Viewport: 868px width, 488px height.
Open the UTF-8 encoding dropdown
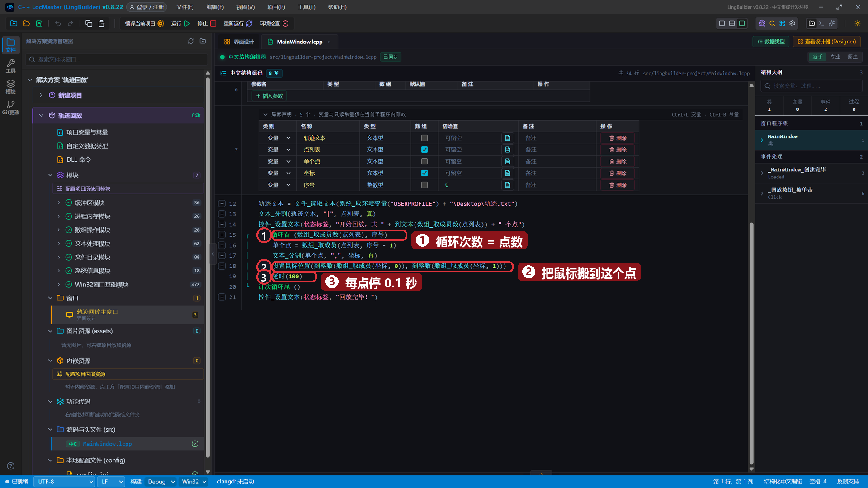(x=65, y=482)
